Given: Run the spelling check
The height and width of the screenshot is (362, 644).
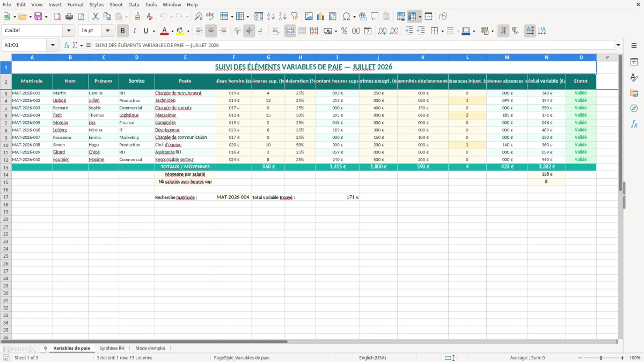Looking at the screenshot, I should 210,17.
